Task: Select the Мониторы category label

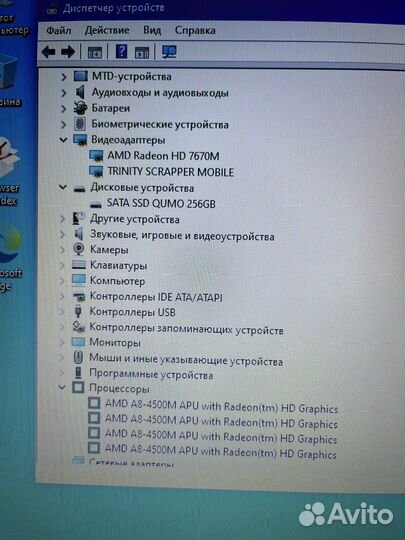Action: coord(115,342)
